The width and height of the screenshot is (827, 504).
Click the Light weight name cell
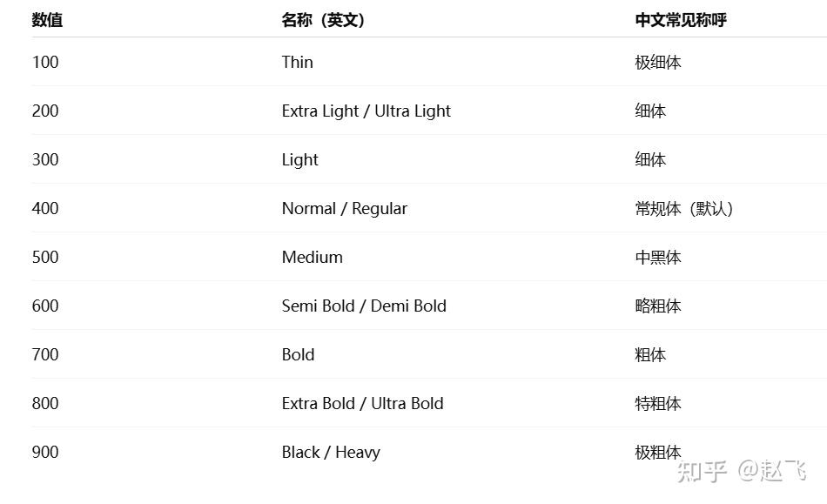coord(299,159)
